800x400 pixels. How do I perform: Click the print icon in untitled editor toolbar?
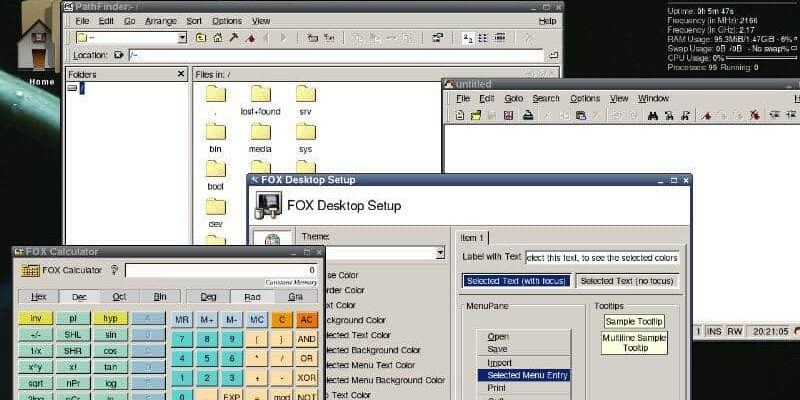tap(528, 115)
